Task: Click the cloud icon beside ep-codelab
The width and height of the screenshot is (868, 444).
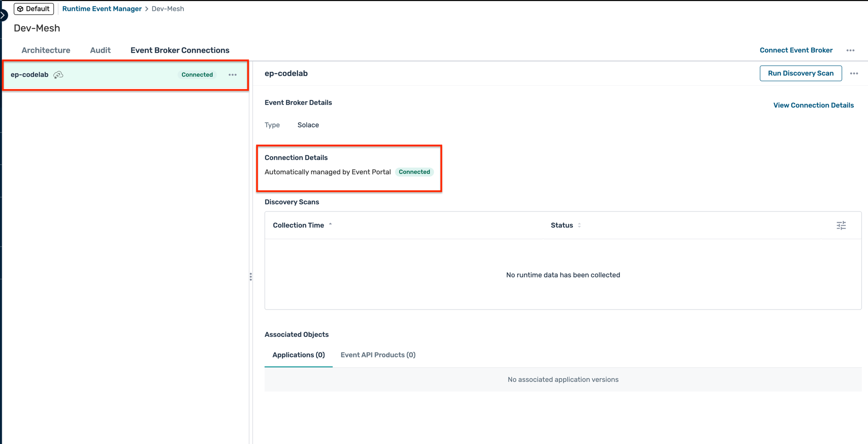Action: coord(58,75)
